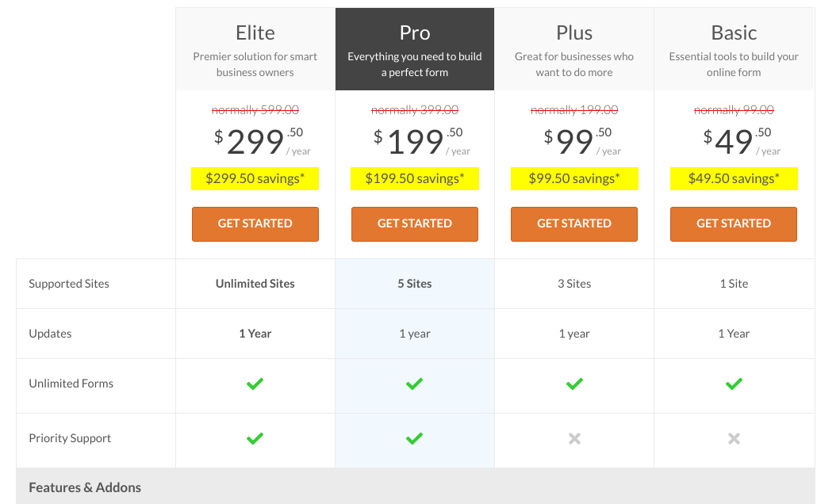Viewport: 840px width, 504px height.
Task: Click the Plus Unlimited Forms checkmark
Action: (574, 384)
